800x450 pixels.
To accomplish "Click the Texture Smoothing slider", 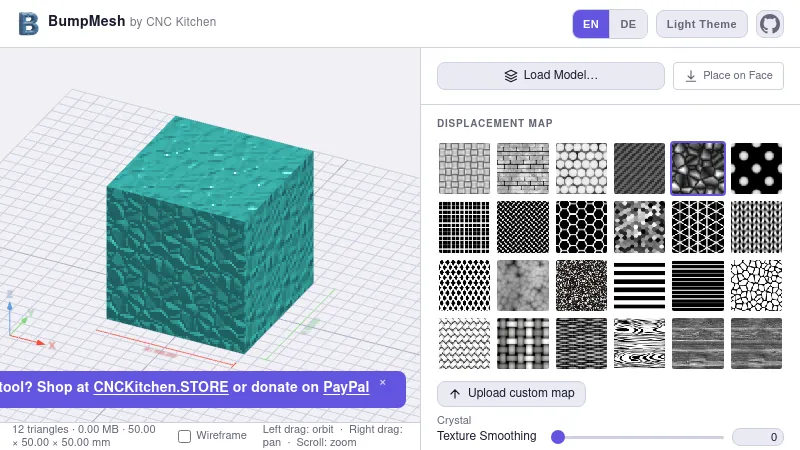I will coord(640,437).
